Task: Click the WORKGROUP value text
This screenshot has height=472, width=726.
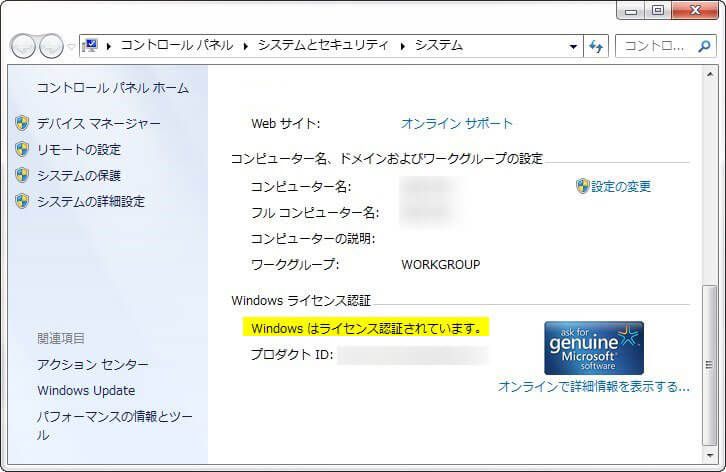Action: (440, 264)
